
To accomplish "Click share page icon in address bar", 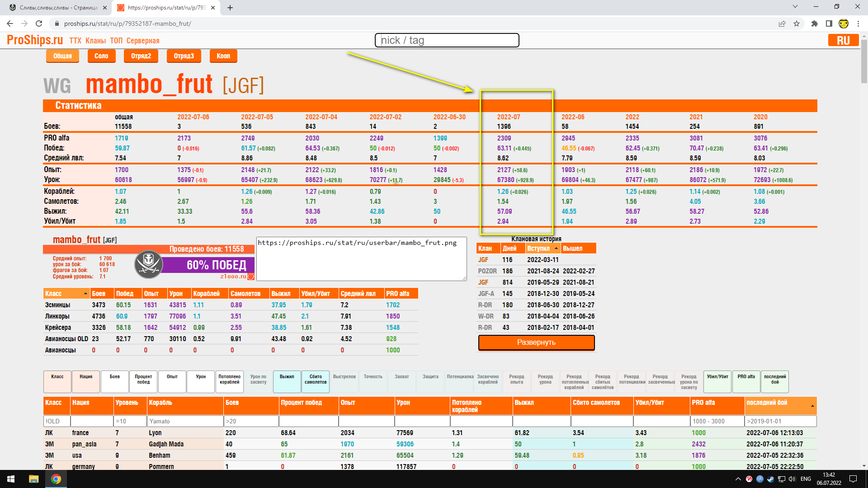I will coord(782,23).
